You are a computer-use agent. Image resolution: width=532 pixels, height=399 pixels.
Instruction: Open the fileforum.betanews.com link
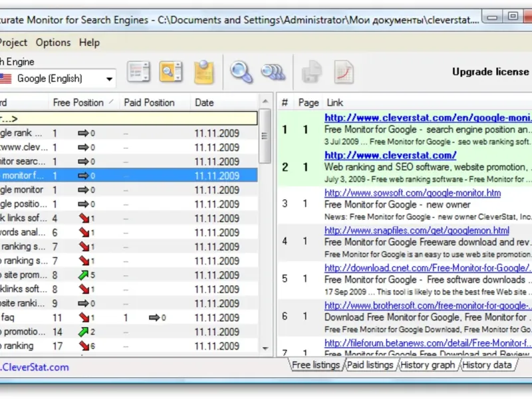coord(428,343)
